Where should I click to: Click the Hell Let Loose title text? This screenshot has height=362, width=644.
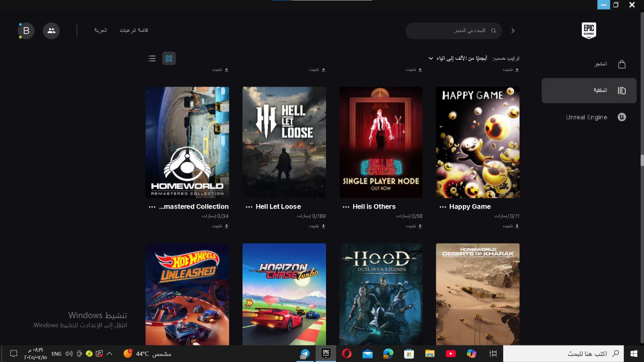(278, 207)
